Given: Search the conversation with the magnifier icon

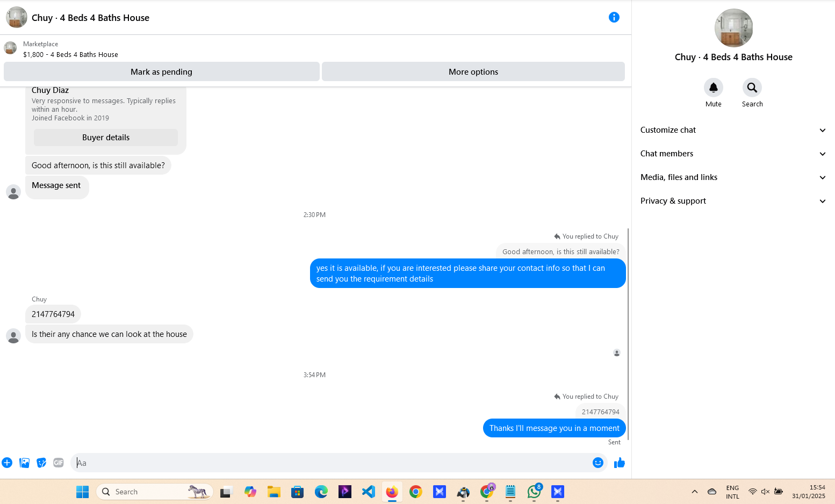Looking at the screenshot, I should [x=752, y=87].
